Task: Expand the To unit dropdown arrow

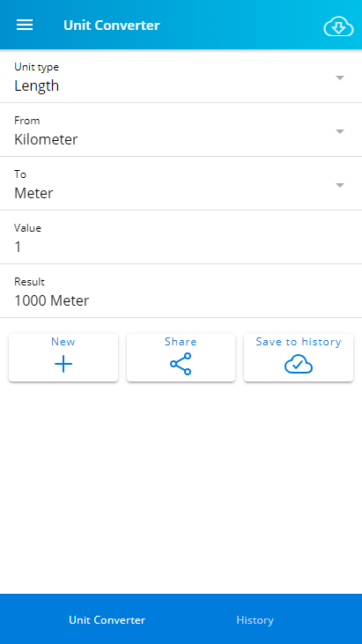Action: (339, 185)
